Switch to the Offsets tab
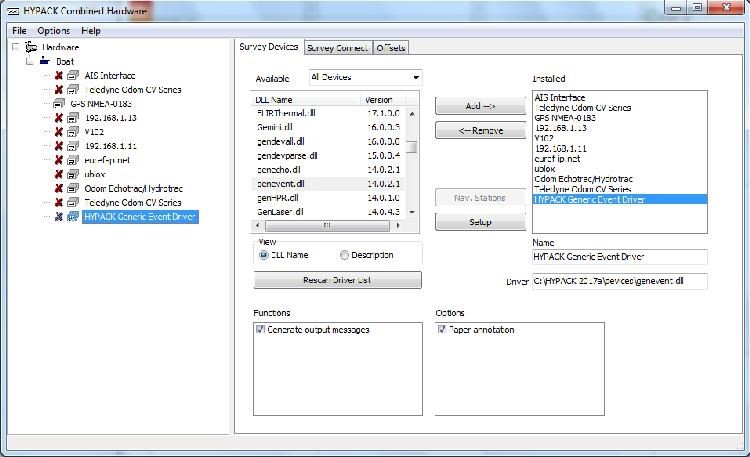The height and width of the screenshot is (457, 750). [391, 48]
